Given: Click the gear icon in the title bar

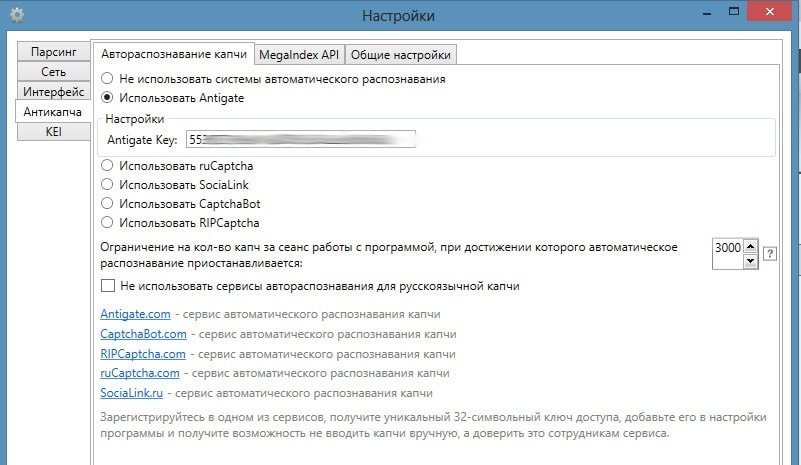Looking at the screenshot, I should [x=17, y=15].
